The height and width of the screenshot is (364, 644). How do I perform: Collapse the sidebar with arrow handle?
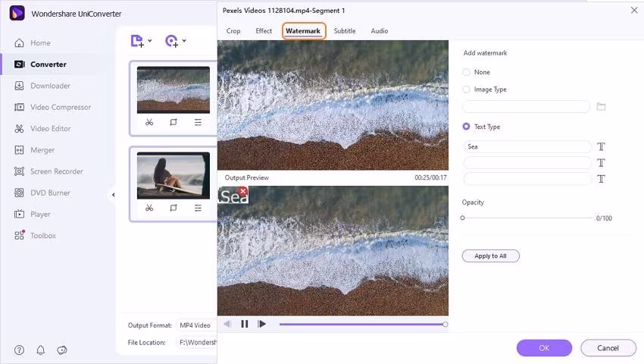(114, 195)
